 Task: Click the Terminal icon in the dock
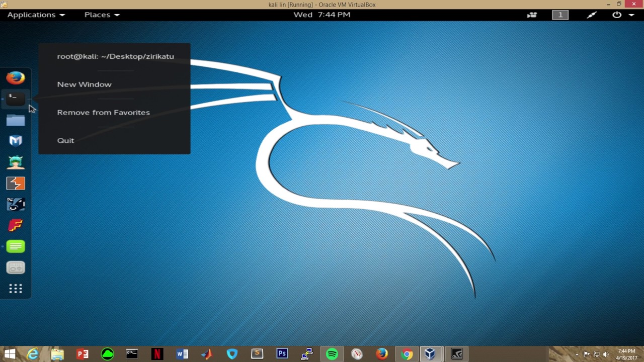point(16,99)
